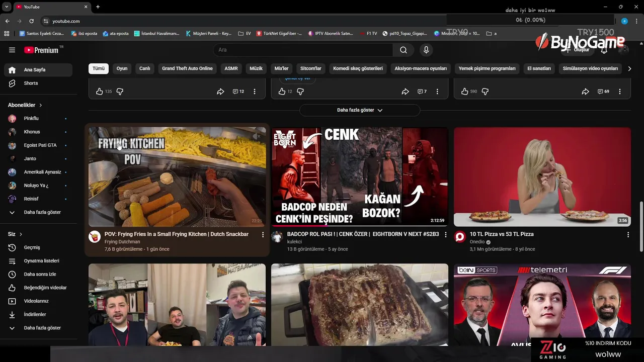Image resolution: width=644 pixels, height=362 pixels.
Task: Share the post with 590 likes
Action: pos(585,92)
